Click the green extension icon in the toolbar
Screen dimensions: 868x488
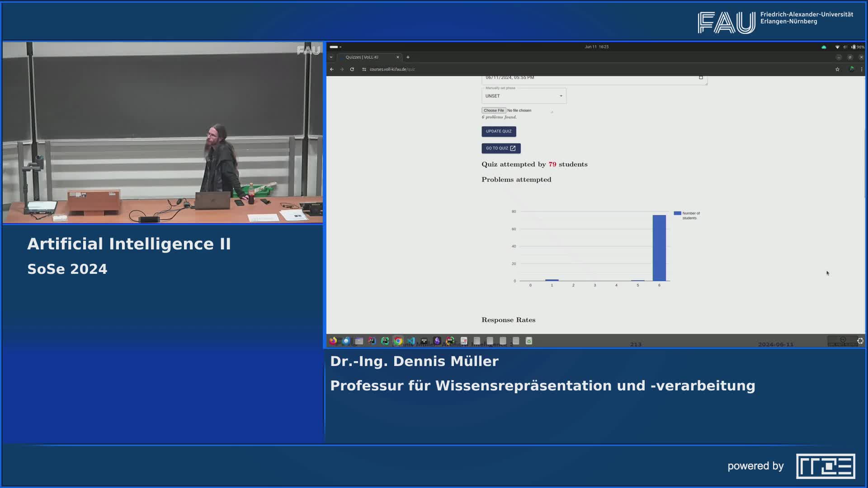pos(851,69)
